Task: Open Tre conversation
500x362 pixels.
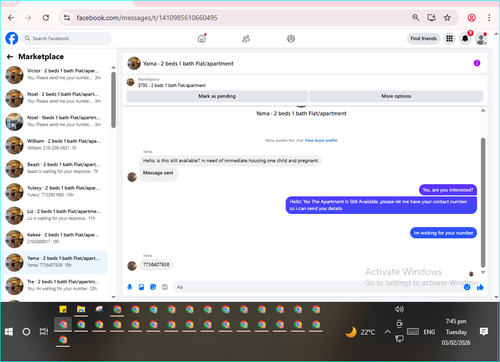Action: click(x=55, y=285)
